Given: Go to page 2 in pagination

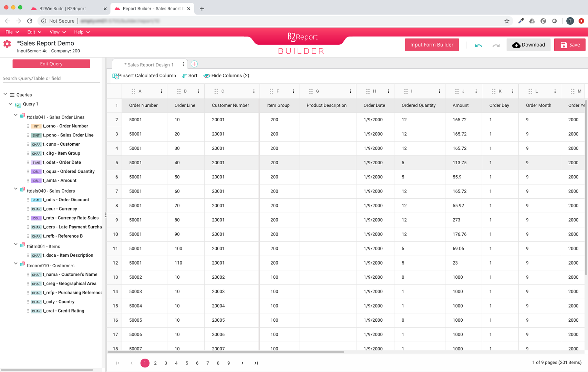Looking at the screenshot, I should click(155, 363).
